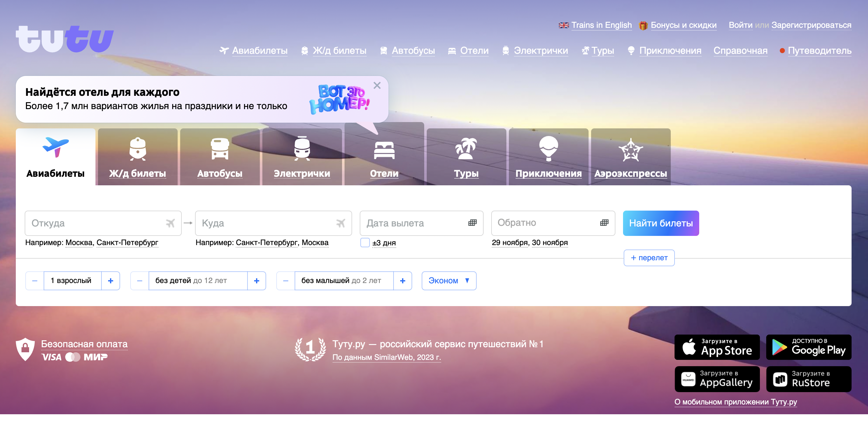Open Электрички in top navigation
The image size is (868, 425).
[541, 51]
